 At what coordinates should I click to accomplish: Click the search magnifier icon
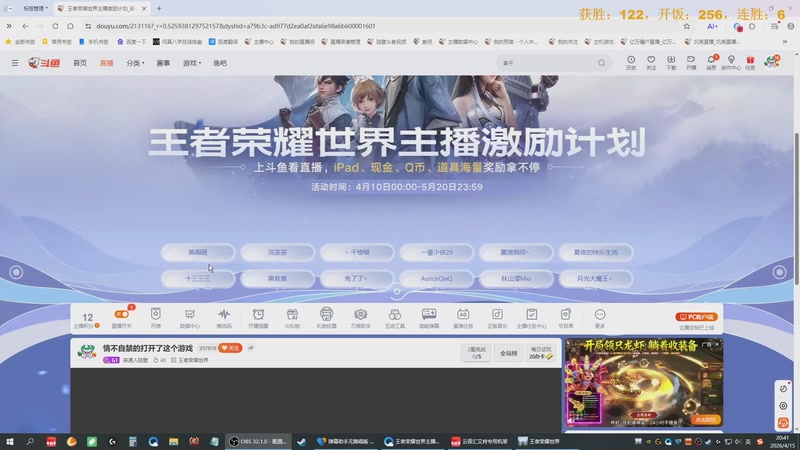(602, 63)
